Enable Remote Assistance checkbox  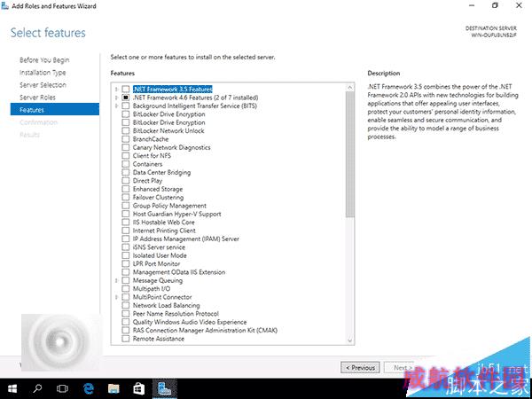[x=126, y=339]
